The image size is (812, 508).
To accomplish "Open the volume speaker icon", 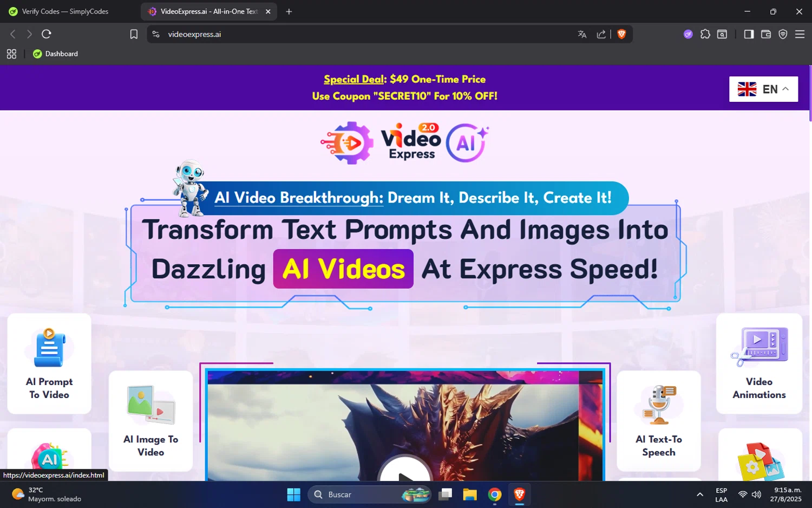I will tap(756, 494).
